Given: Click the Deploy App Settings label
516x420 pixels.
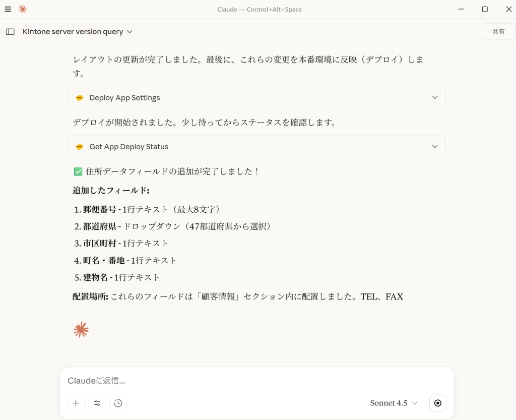Looking at the screenshot, I should click(x=124, y=98).
